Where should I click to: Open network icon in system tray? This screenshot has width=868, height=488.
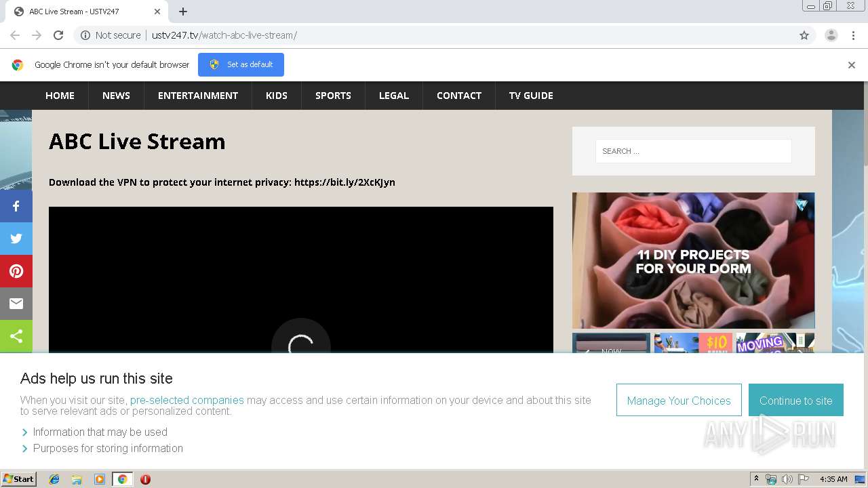771,479
